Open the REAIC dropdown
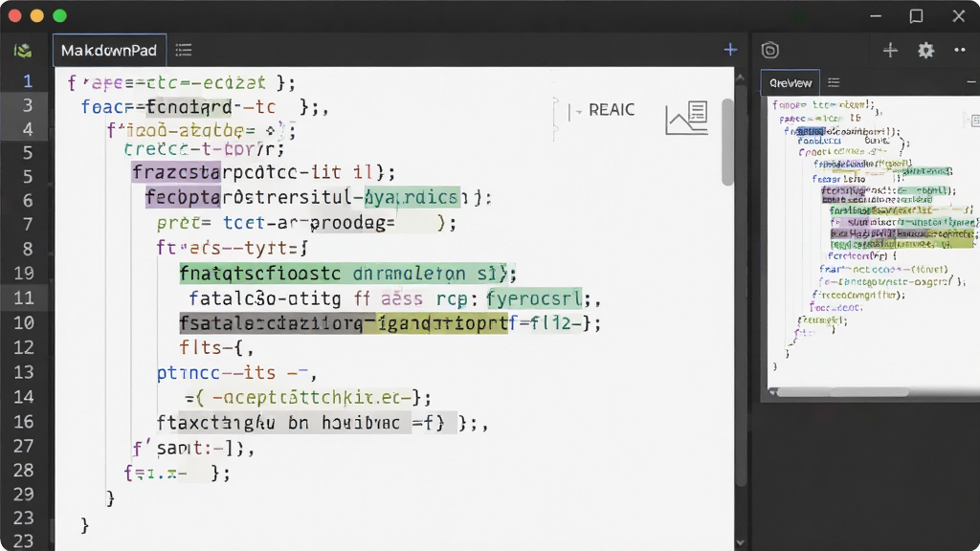Screen dimensions: 980x551 (x=603, y=110)
